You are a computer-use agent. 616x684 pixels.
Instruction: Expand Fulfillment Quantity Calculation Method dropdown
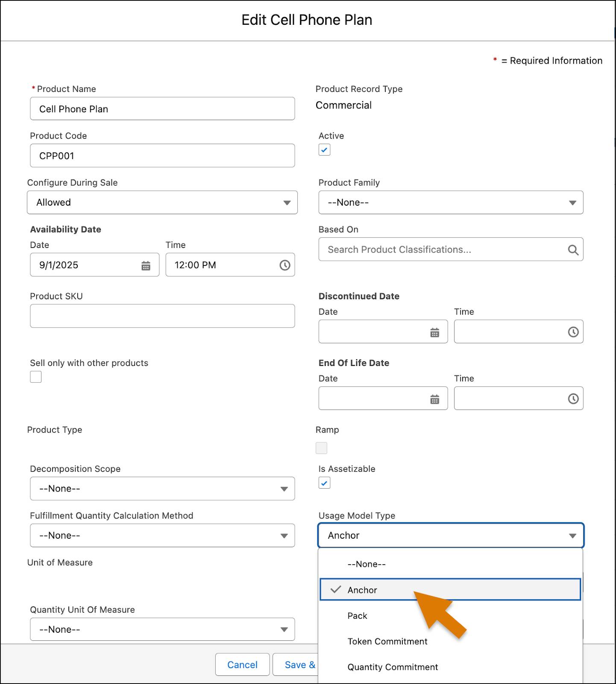(x=162, y=536)
